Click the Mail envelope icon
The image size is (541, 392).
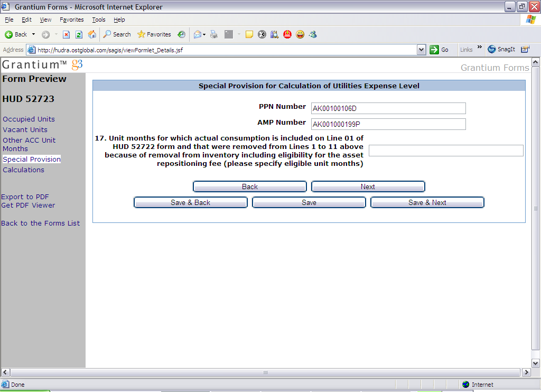pyautogui.click(x=198, y=34)
